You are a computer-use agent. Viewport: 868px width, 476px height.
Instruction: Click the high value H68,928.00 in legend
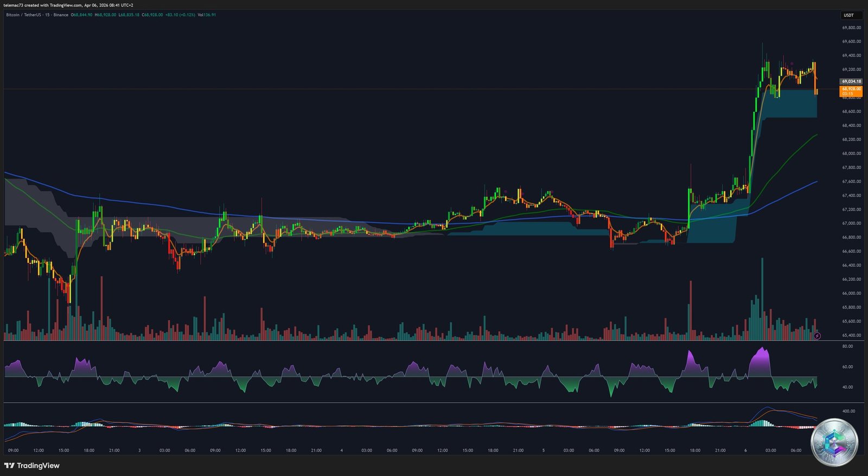click(x=105, y=15)
